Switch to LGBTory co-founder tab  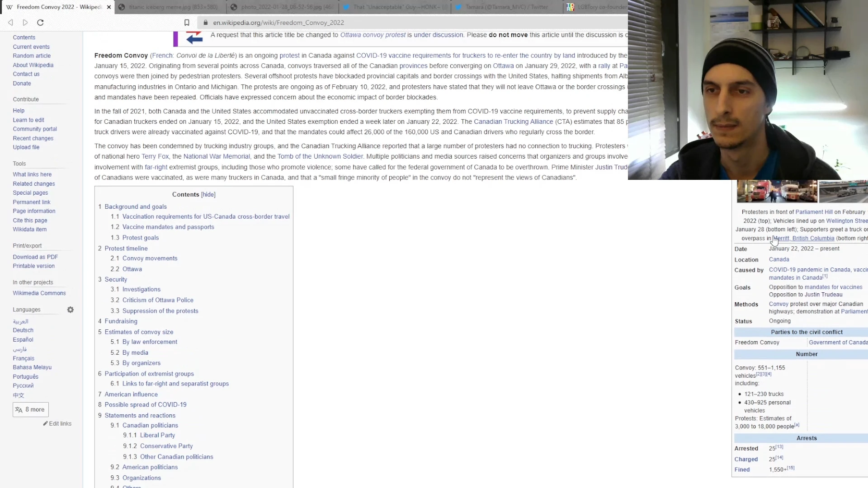(x=597, y=7)
